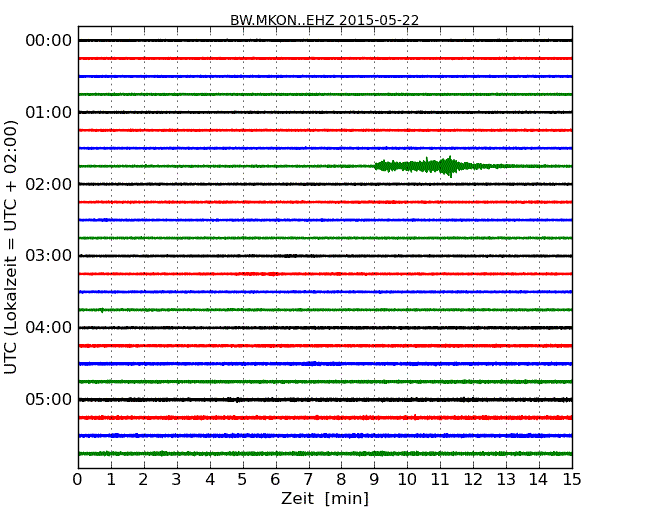Image resolution: width=650 pixels, height=520 pixels.
Task: Click x-axis tick label 12
Action: coord(473,480)
